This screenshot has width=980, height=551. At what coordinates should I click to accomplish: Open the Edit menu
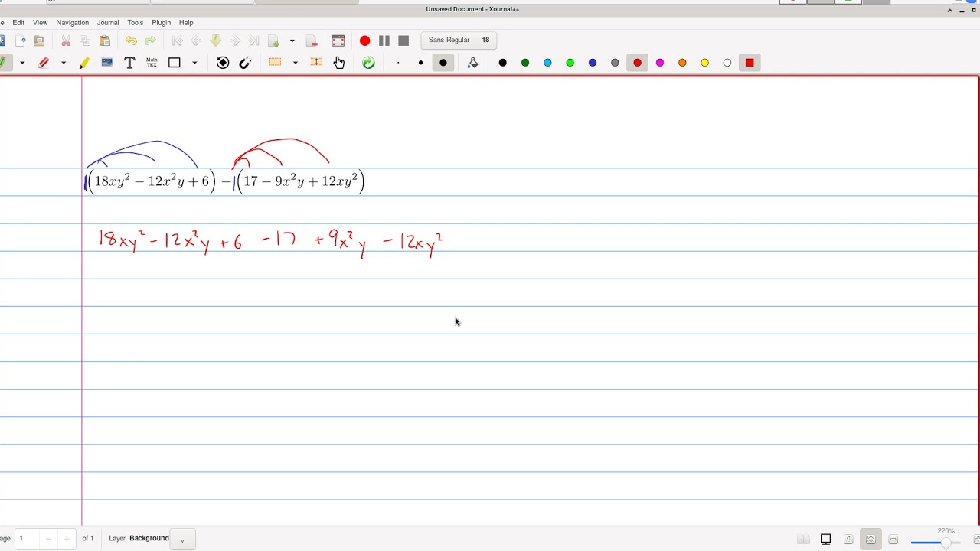click(x=18, y=22)
